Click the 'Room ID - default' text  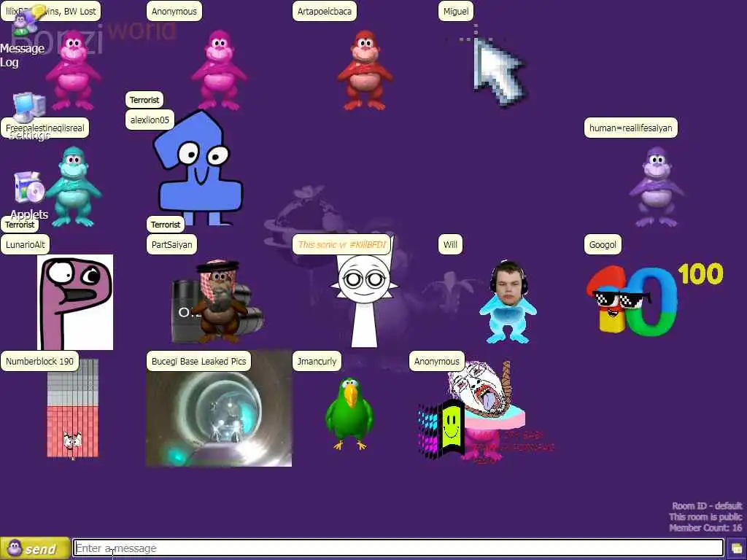coord(707,506)
